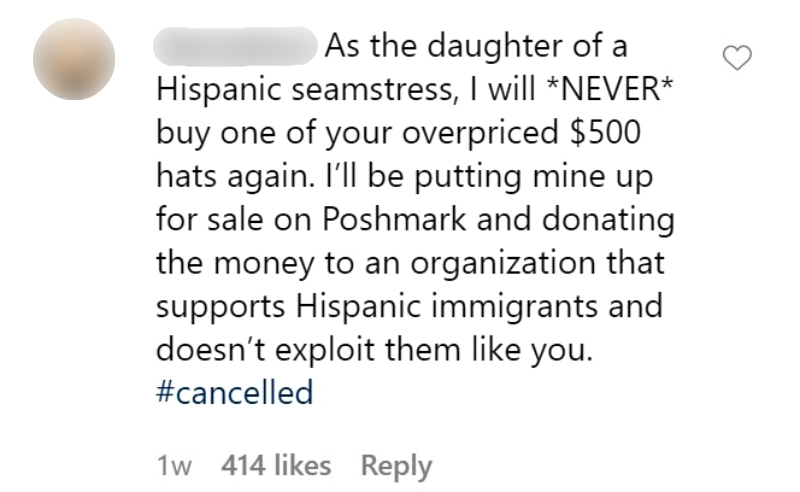View the 414 likes list
The image size is (800, 492).
(276, 465)
